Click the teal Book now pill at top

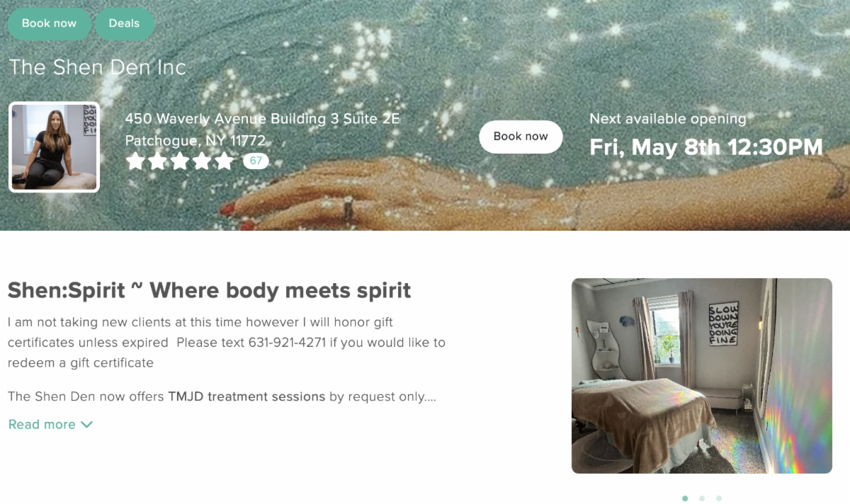coord(49,23)
